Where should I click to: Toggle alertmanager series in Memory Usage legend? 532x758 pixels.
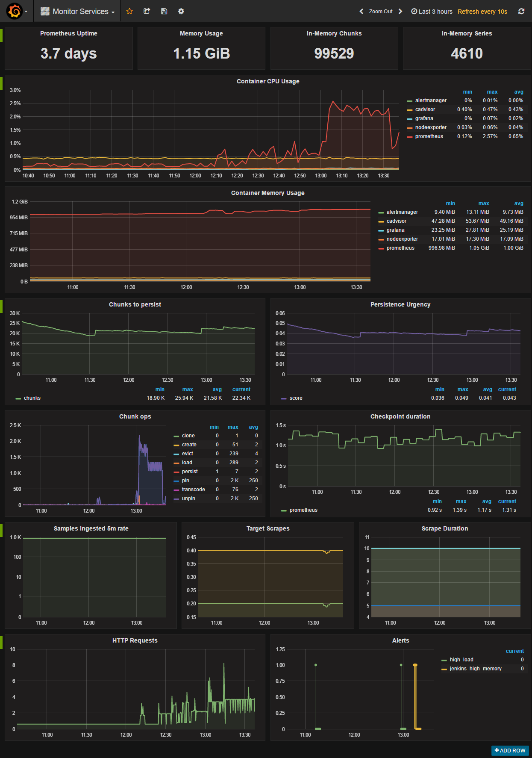pyautogui.click(x=402, y=212)
